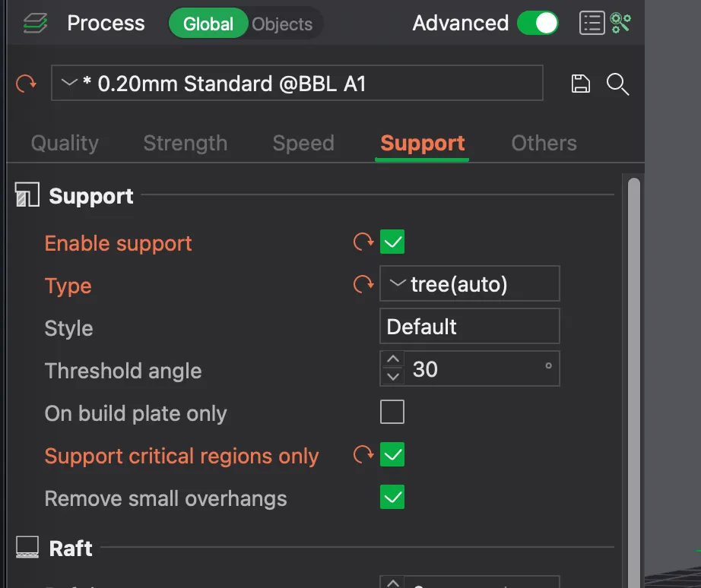Switch to the Strength tab

[185, 144]
